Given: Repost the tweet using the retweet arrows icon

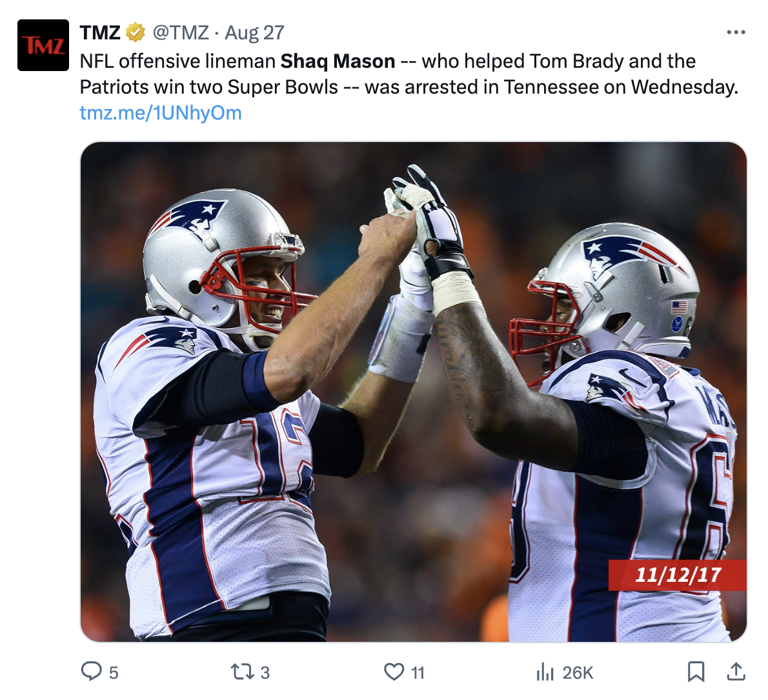Looking at the screenshot, I should [x=242, y=672].
